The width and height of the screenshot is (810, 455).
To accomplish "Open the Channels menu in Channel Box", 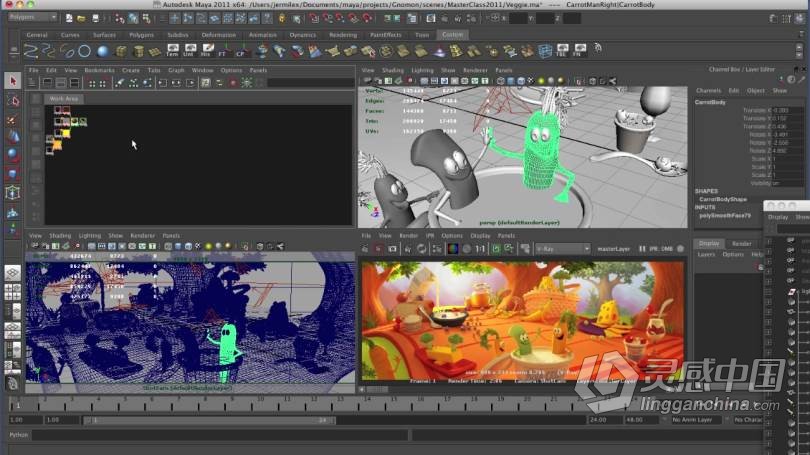I will [708, 90].
